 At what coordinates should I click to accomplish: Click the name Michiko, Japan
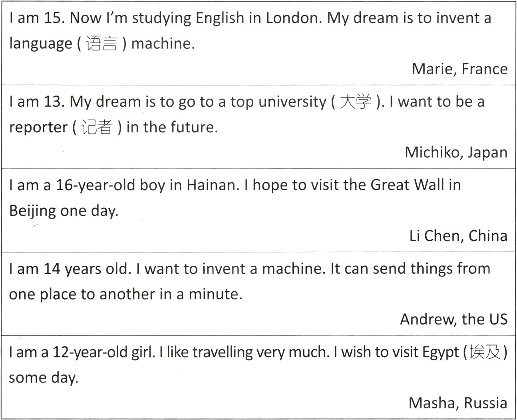click(x=456, y=153)
